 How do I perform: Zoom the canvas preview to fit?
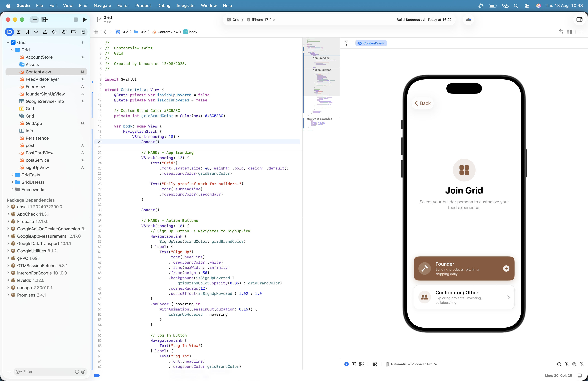(574, 364)
